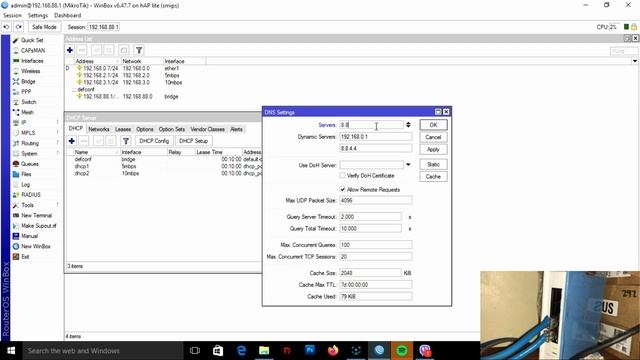Click OK in DNS Settings
The image size is (640, 360).
[433, 125]
